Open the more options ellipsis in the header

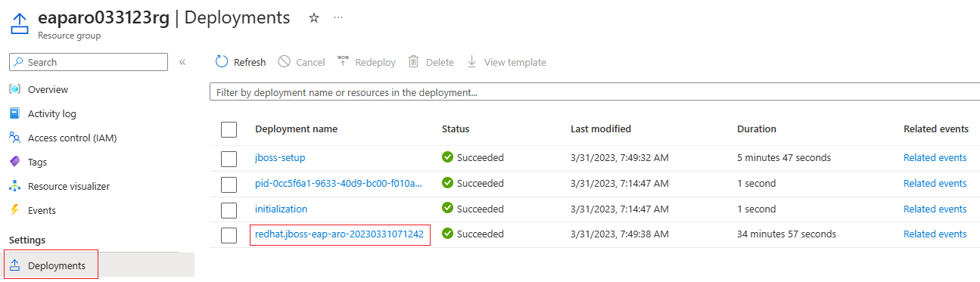(x=338, y=17)
